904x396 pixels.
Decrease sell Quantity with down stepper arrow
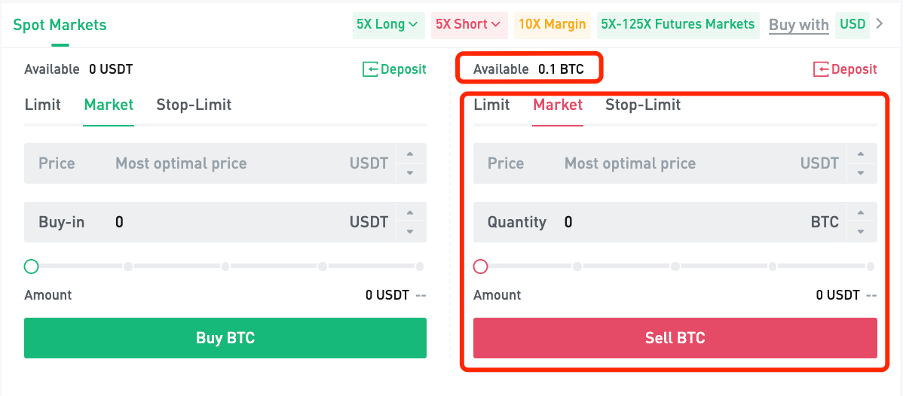[x=860, y=231]
